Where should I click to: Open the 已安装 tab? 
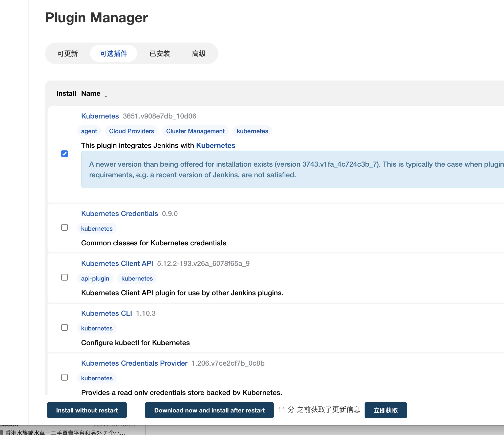click(x=160, y=53)
